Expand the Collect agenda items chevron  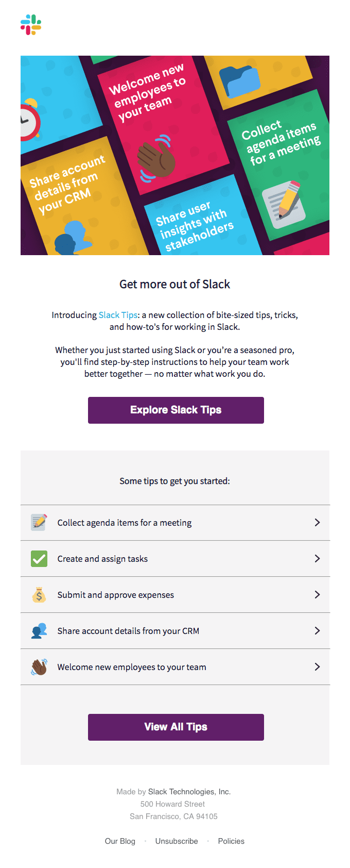point(317,523)
